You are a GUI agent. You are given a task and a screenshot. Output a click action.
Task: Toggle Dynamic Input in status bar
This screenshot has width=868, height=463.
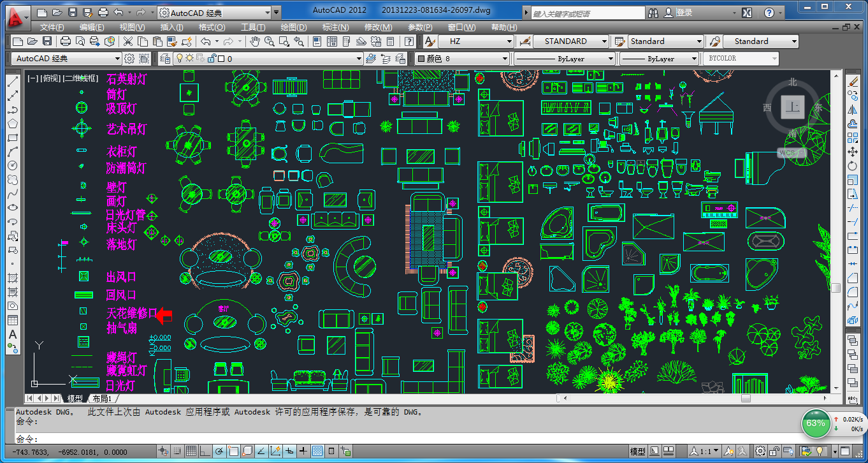click(x=289, y=452)
